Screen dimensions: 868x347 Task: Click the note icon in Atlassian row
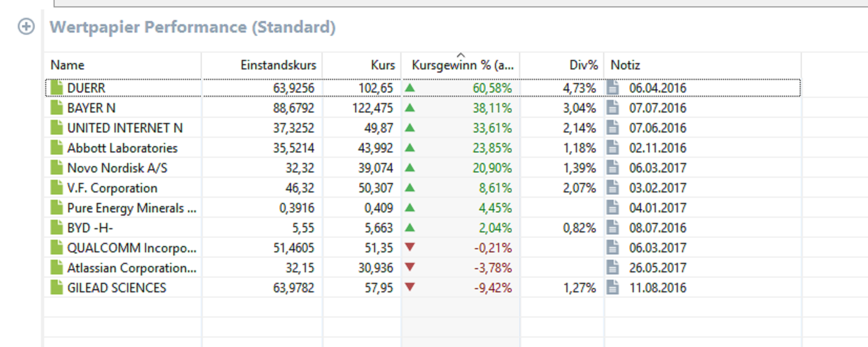(613, 268)
